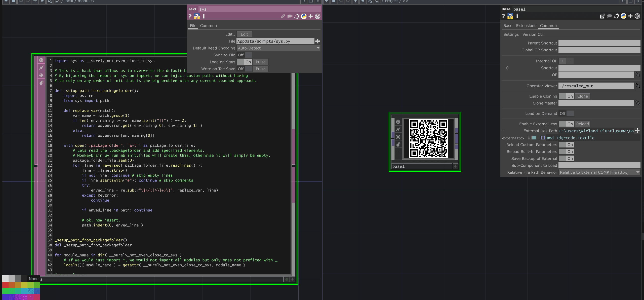The width and height of the screenshot is (644, 300).
Task: Toggle Load on Demand switch
Action: tap(566, 114)
